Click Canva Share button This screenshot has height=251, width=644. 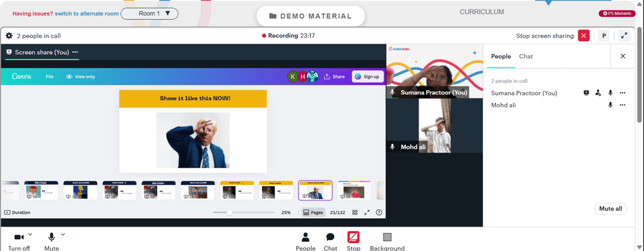pos(334,77)
